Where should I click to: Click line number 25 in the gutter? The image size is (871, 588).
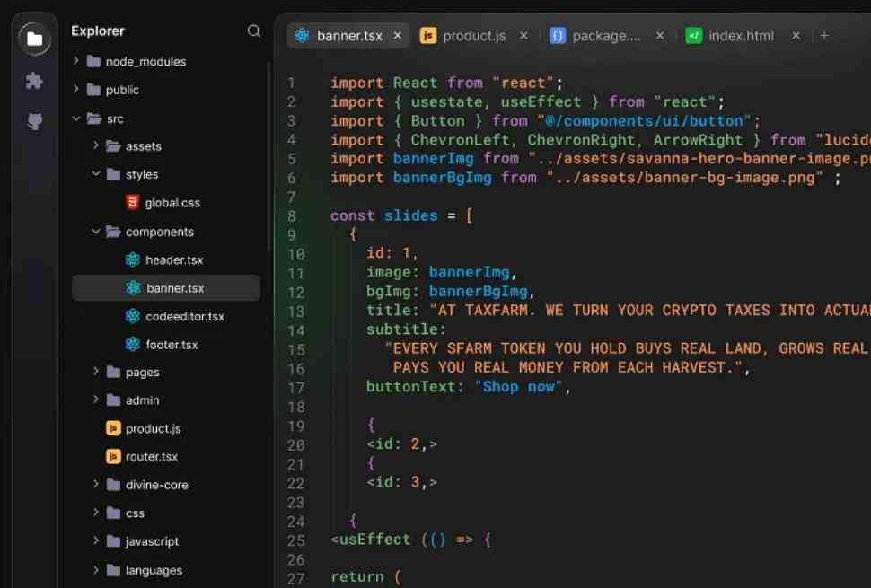pos(296,540)
